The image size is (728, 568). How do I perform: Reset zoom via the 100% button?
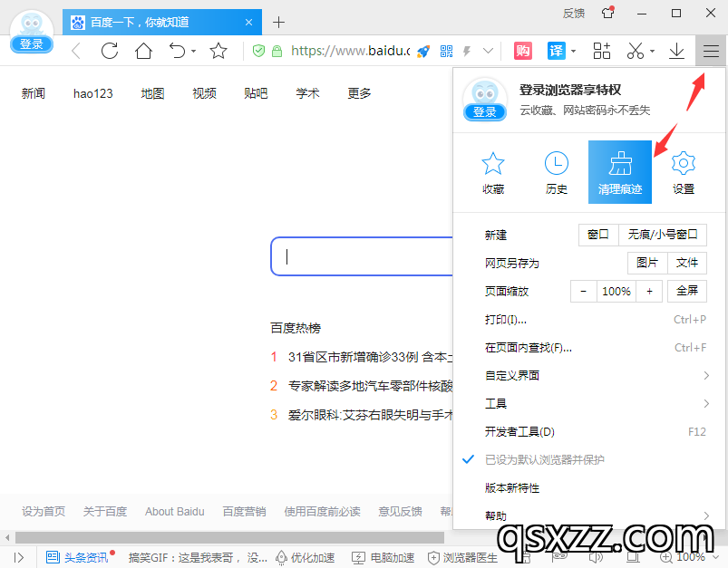coord(616,291)
